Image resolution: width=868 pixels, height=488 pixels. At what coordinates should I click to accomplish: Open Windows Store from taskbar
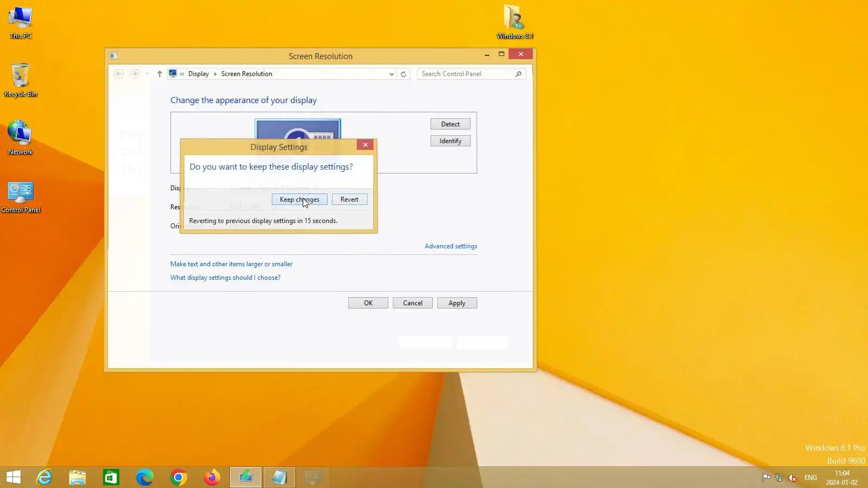point(111,477)
